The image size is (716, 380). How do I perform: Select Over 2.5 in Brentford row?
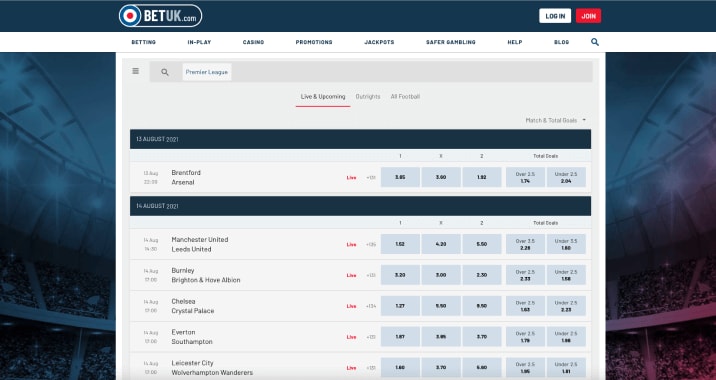coord(525,177)
